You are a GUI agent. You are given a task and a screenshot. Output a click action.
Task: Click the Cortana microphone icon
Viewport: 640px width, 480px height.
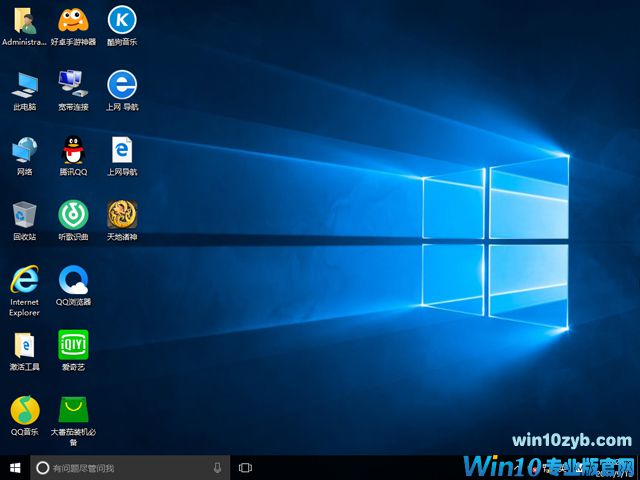coord(218,468)
